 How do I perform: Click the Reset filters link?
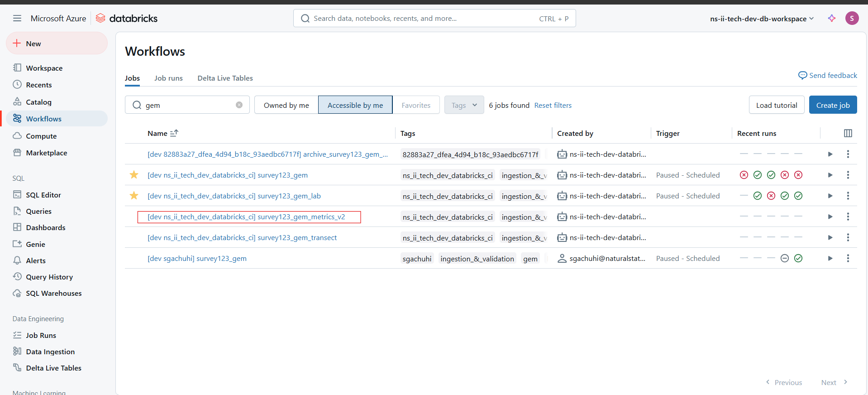[553, 105]
